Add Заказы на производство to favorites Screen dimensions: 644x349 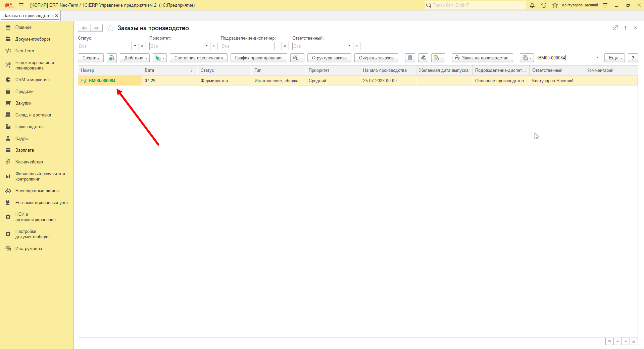click(110, 28)
